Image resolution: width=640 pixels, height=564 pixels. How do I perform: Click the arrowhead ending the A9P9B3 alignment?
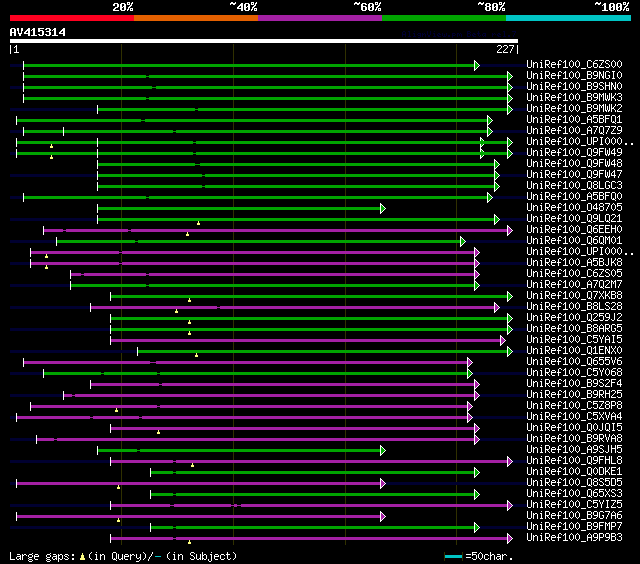pos(510,539)
